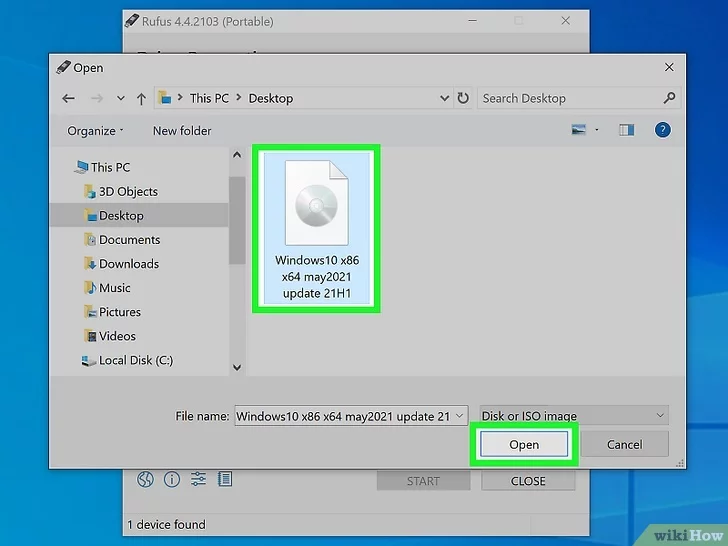Expand the File name dropdown arrow
The height and width of the screenshot is (546, 728).
point(460,416)
